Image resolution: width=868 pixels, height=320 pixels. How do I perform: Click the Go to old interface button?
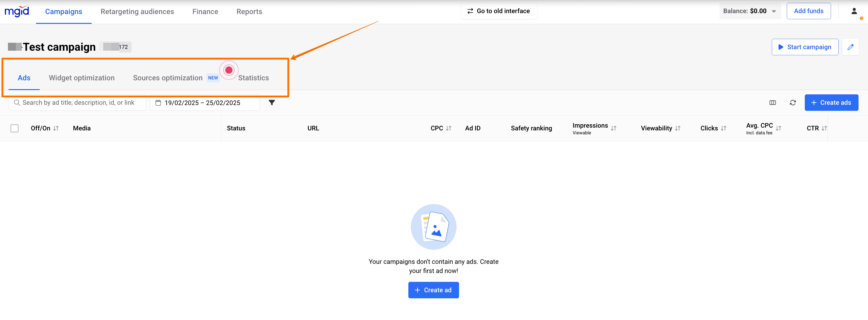click(499, 11)
